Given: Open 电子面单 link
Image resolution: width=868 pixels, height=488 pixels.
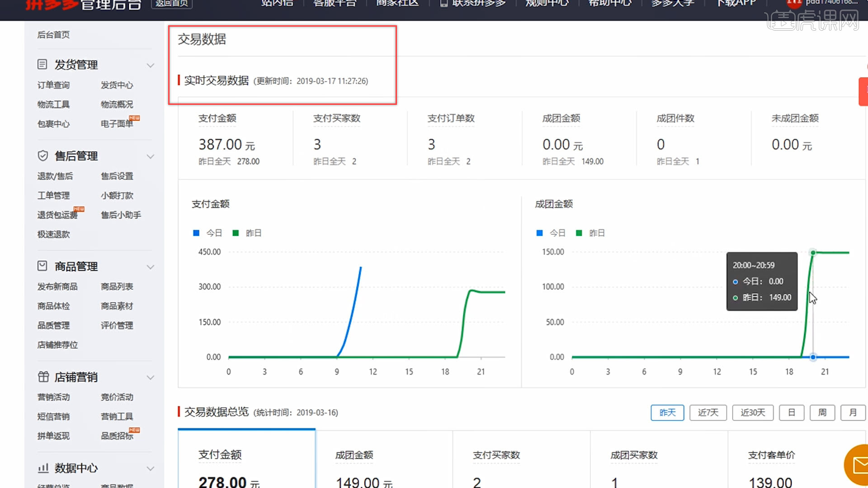Looking at the screenshot, I should pos(117,124).
